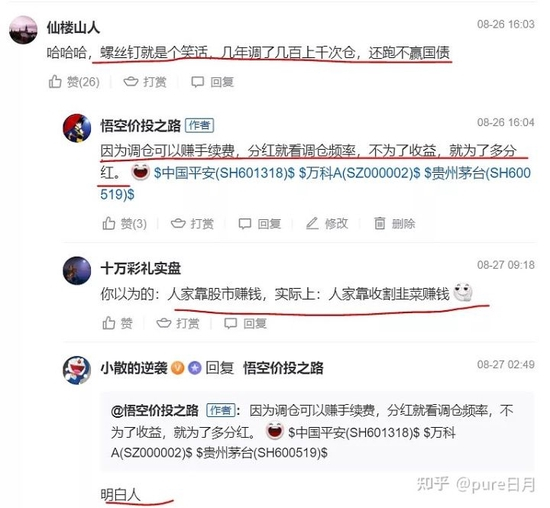550x508 pixels.
Task: Open 仙楼山人's profile avatar
Action: pos(23,30)
